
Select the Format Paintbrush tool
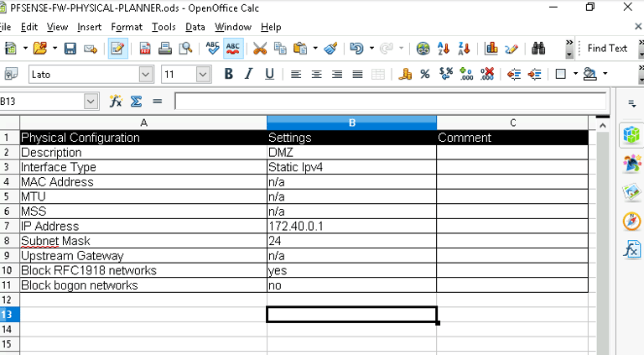[330, 49]
